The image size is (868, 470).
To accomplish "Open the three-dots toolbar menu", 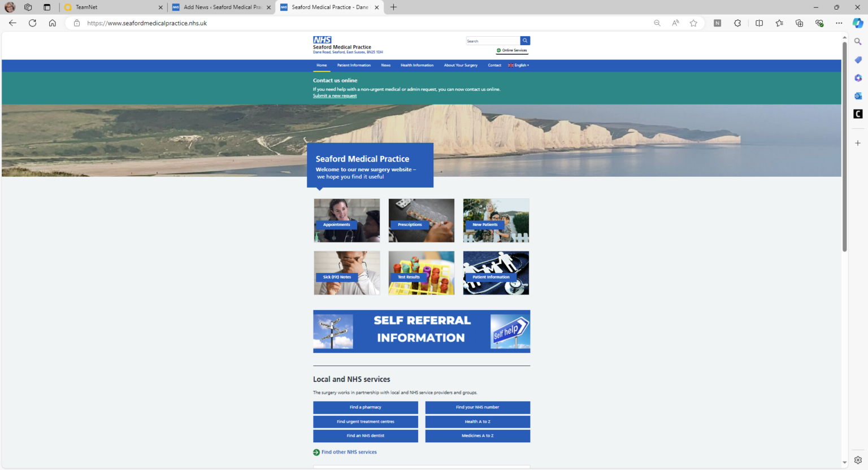I will pyautogui.click(x=839, y=23).
